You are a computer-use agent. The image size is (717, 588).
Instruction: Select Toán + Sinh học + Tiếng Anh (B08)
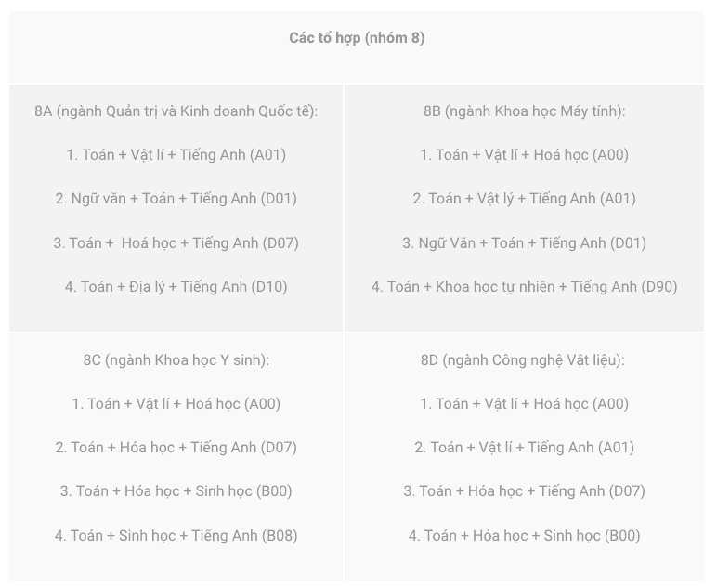[x=176, y=536]
